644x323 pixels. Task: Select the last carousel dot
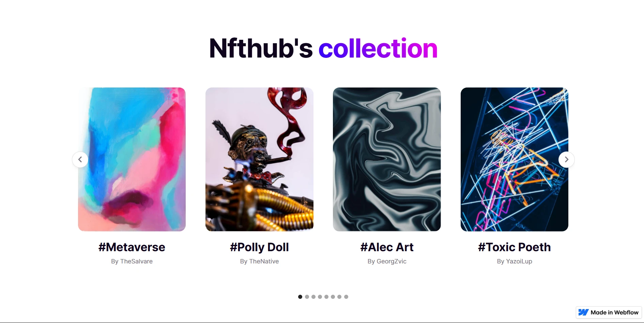point(346,297)
